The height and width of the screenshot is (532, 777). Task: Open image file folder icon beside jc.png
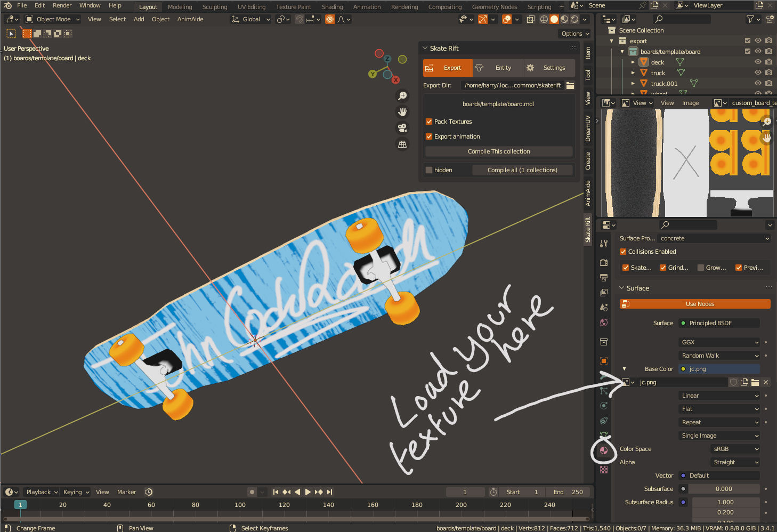click(755, 382)
